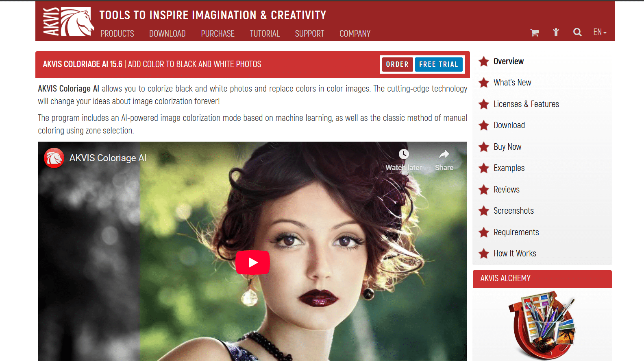This screenshot has height=361, width=644.
Task: Play the AKVIS Coloriage AI video
Action: (252, 263)
